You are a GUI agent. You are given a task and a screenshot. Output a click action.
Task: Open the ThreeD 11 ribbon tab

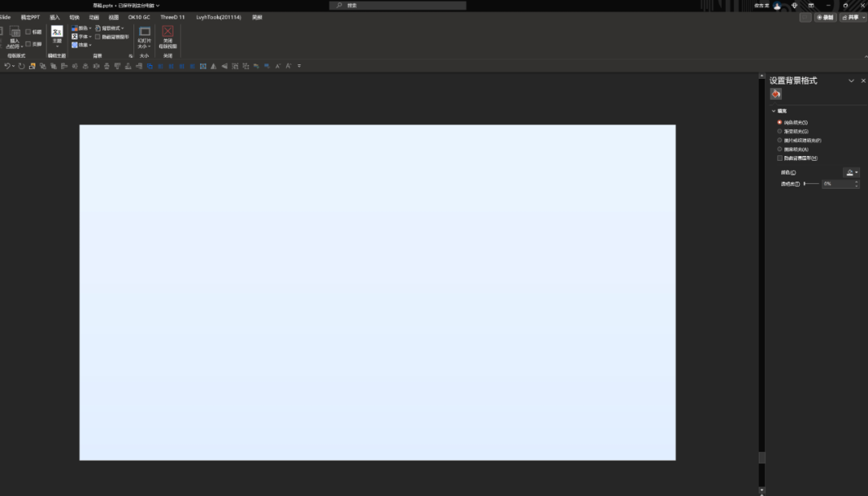tap(173, 18)
